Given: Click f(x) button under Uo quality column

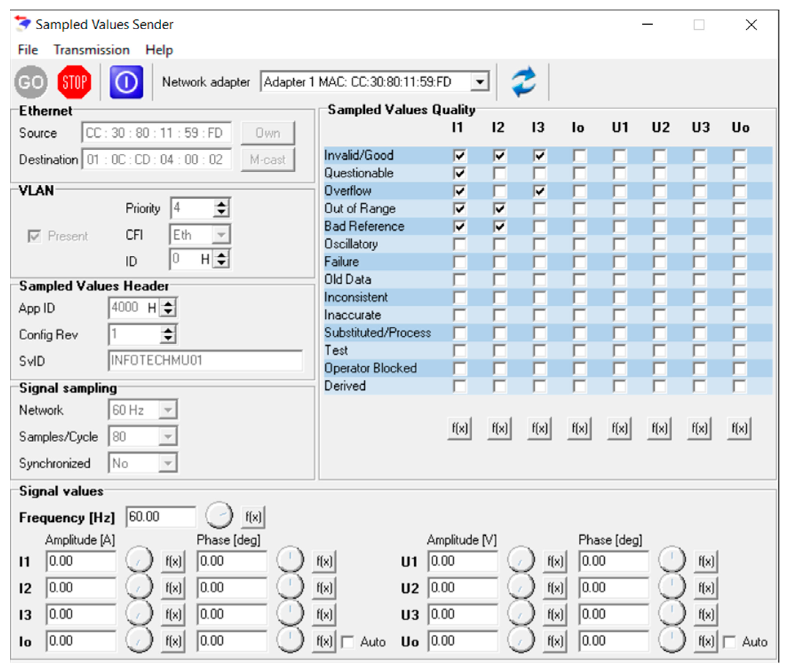Looking at the screenshot, I should pyautogui.click(x=739, y=429).
